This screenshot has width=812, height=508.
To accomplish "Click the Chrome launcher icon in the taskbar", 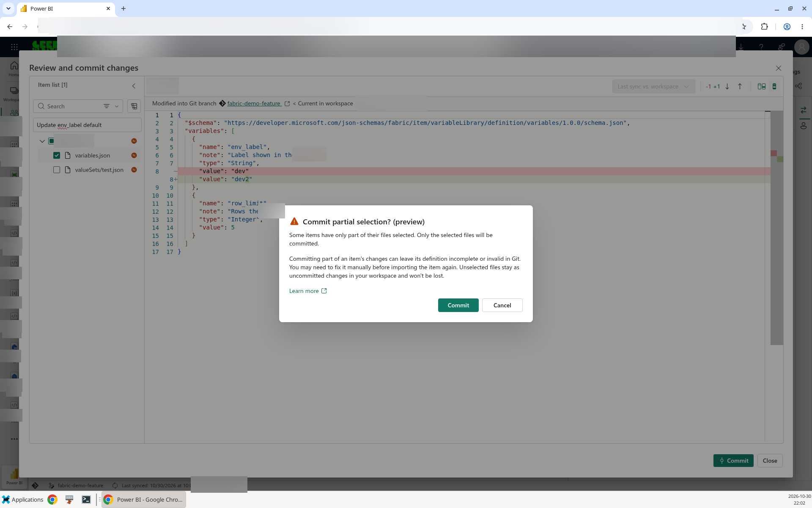I will pos(52,500).
